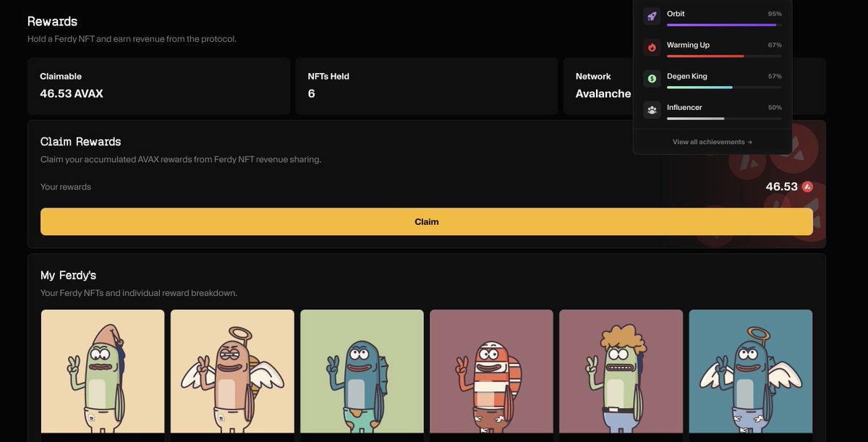
Task: Click the Influencer 50% progress bar
Action: pyautogui.click(x=724, y=118)
